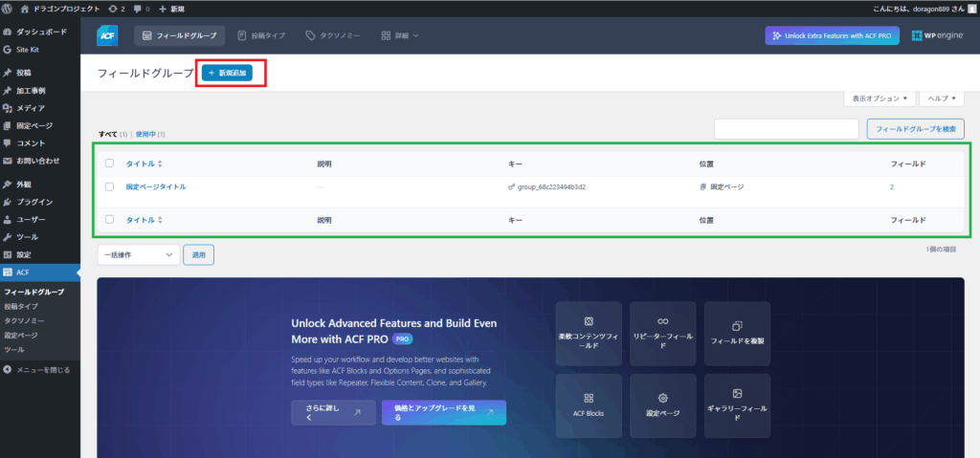Expand the ヘルプ dropdown
Image resolution: width=980 pixels, height=458 pixels.
941,98
